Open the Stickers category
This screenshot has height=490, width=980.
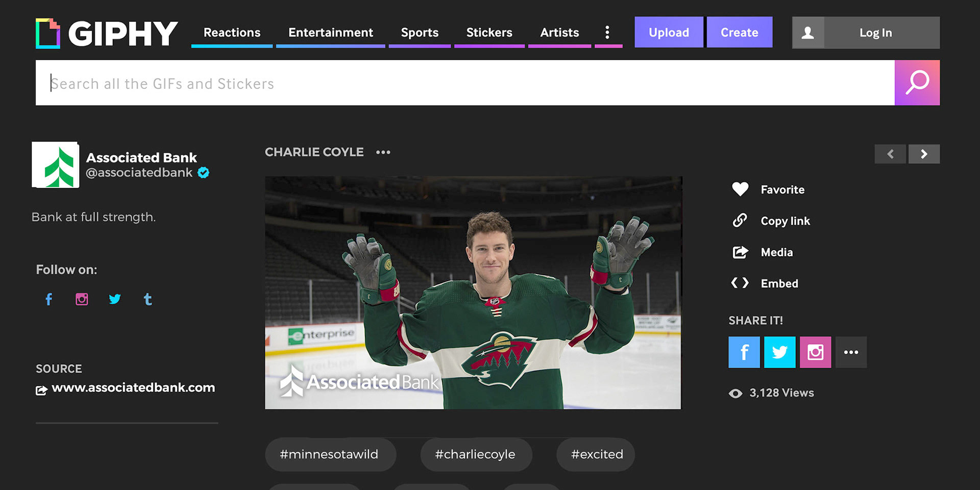click(489, 33)
